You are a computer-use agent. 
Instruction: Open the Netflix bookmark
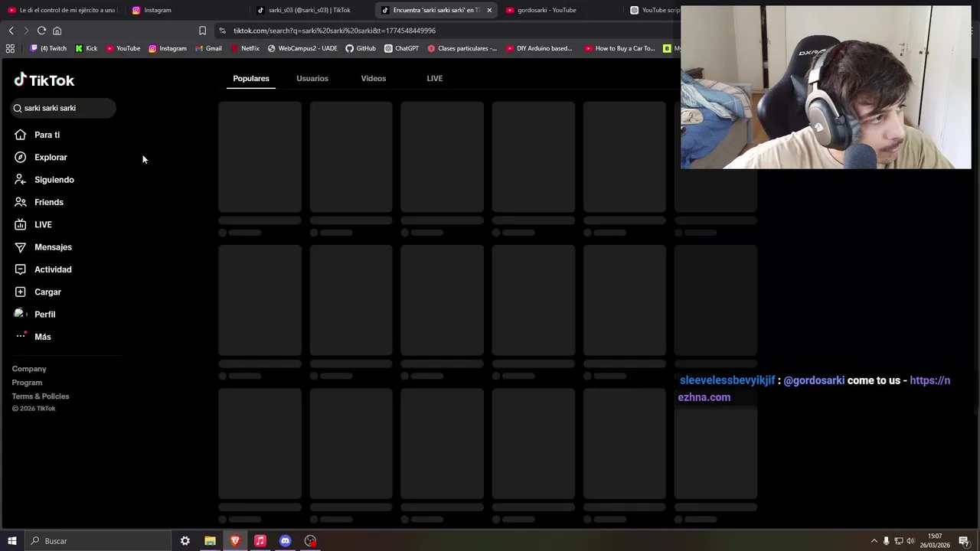pos(245,48)
